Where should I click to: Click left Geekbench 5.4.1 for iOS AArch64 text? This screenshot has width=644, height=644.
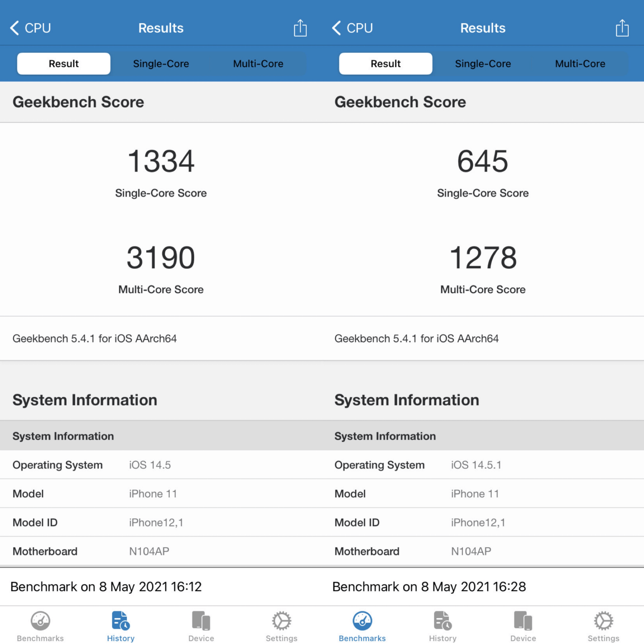pos(95,338)
